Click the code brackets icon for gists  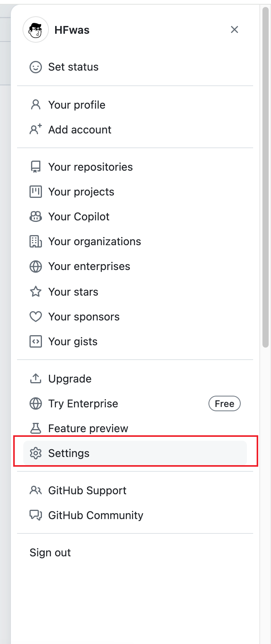tap(36, 341)
